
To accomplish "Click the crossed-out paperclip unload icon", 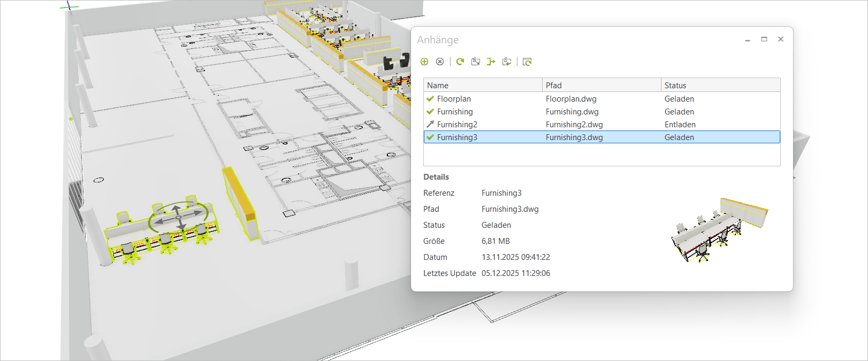I will coord(476,62).
